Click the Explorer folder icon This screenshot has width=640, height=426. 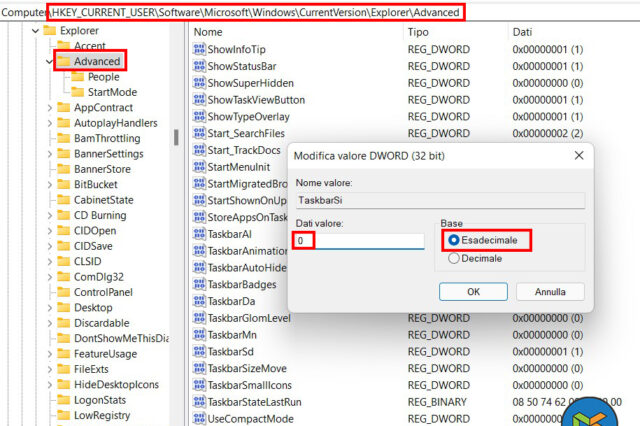(x=50, y=31)
